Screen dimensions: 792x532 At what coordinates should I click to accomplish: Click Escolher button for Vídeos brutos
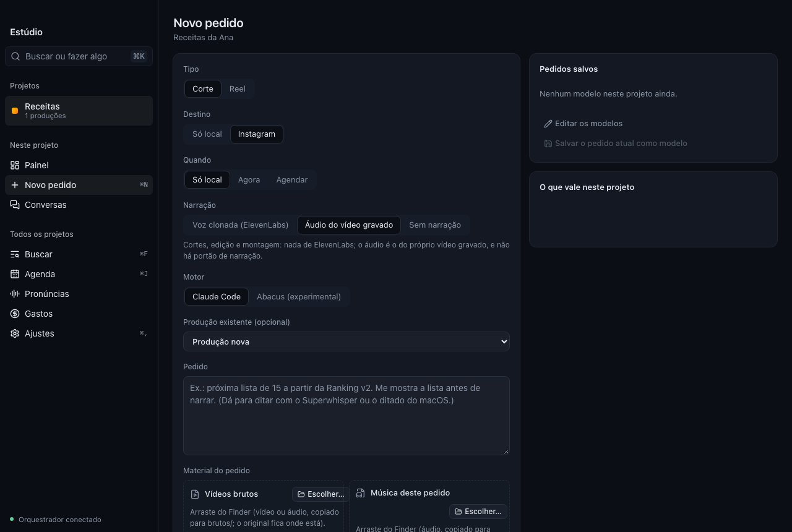[x=321, y=494]
